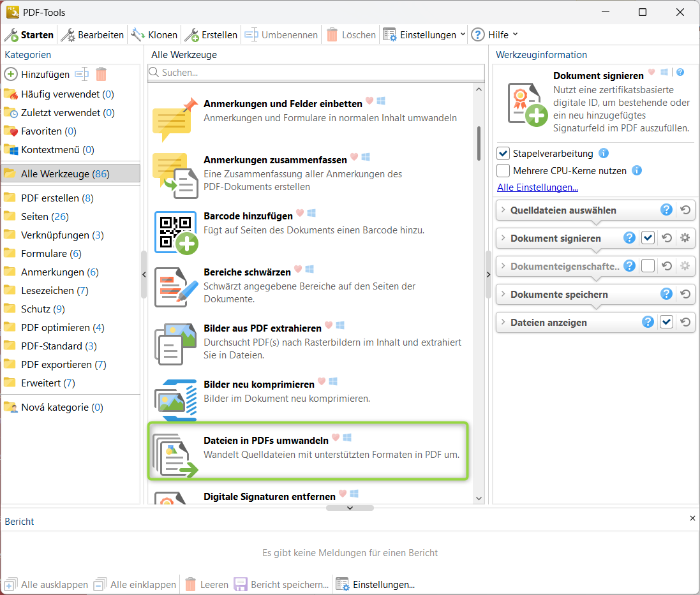The height and width of the screenshot is (595, 700).
Task: Collapse the tool info panel arrow
Action: pyautogui.click(x=488, y=275)
